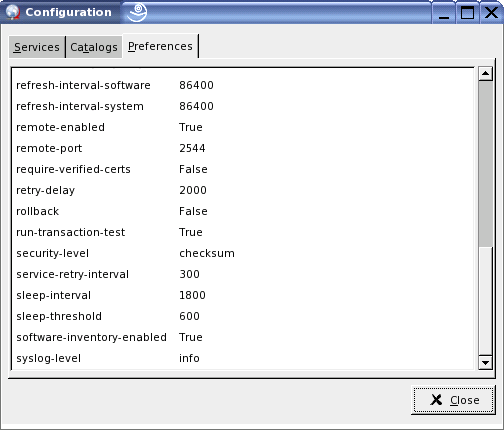Screen dimensions: 504x430
Task: Click the scrollbar down arrow
Action: pyautogui.click(x=485, y=362)
